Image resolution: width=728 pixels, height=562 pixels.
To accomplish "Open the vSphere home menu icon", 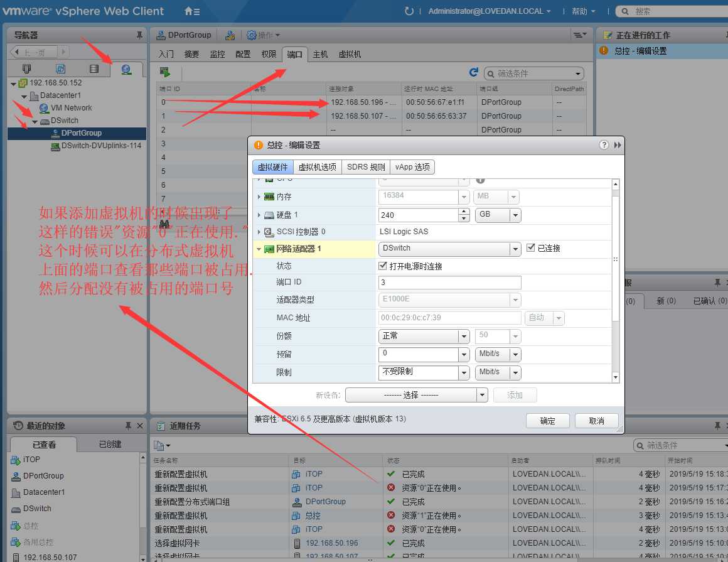I will click(191, 11).
